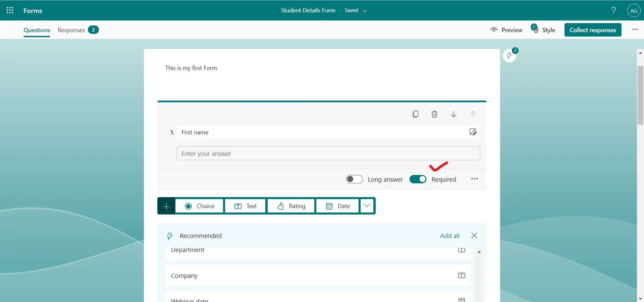The height and width of the screenshot is (302, 644).
Task: Open the more form options menu
Action: point(635,29)
